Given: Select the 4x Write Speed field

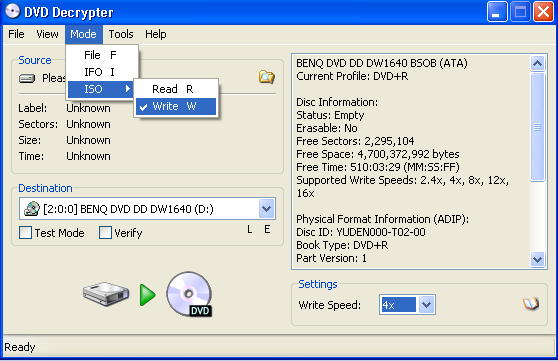Looking at the screenshot, I should pos(398,305).
